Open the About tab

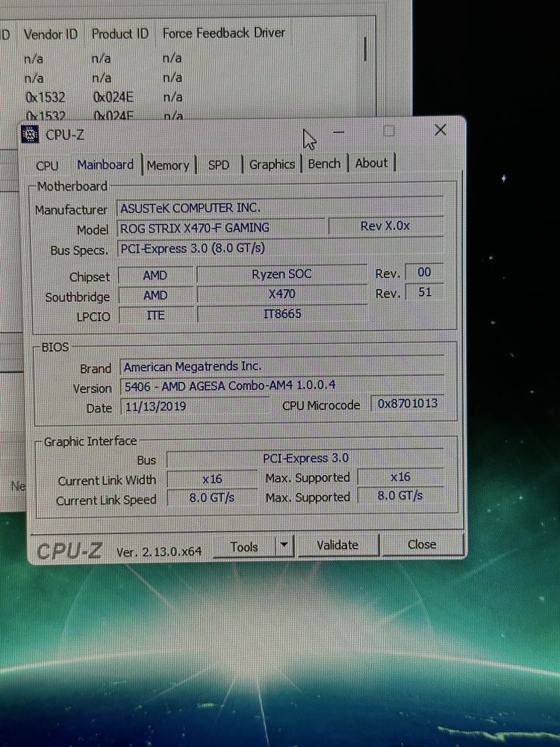click(371, 164)
